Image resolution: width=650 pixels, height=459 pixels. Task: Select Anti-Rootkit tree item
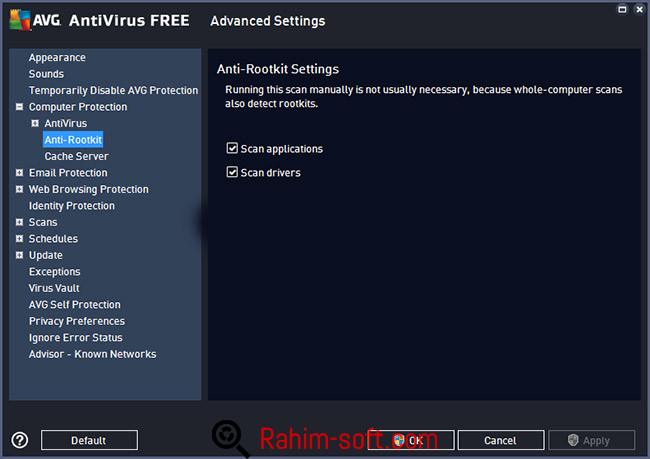[73, 140]
